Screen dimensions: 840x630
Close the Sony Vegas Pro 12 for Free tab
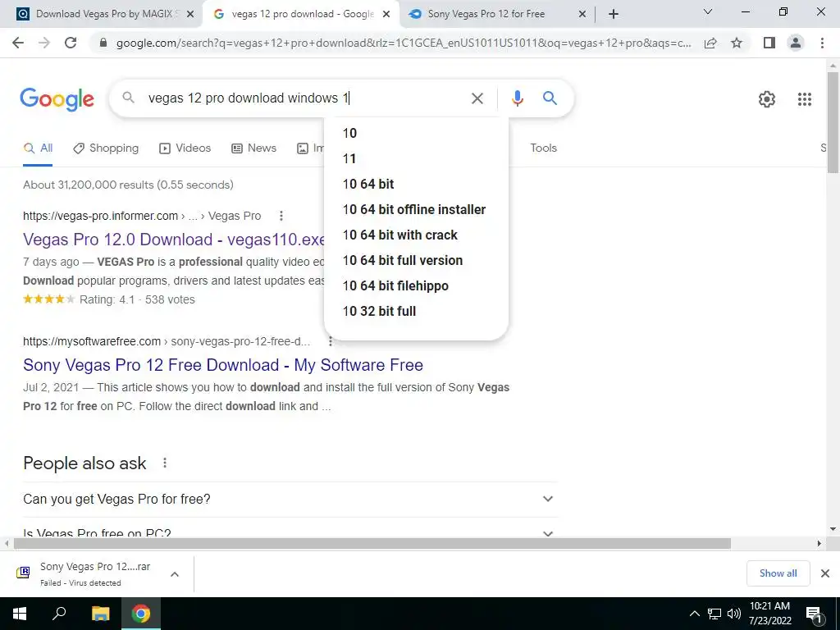pyautogui.click(x=582, y=15)
